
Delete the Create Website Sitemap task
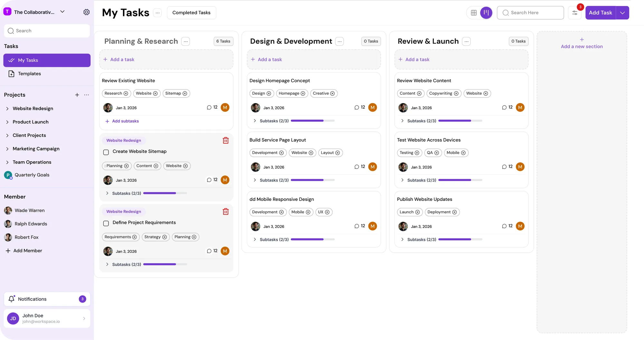coord(226,140)
